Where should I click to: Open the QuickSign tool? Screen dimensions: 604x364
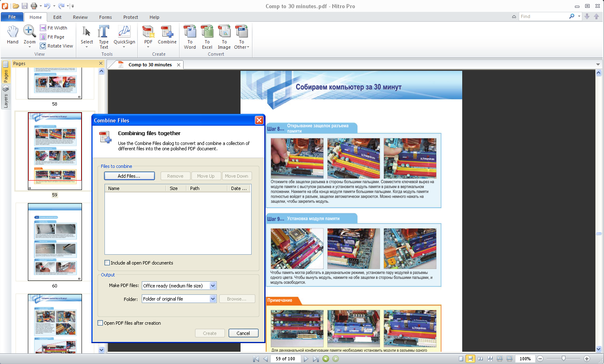(x=124, y=35)
